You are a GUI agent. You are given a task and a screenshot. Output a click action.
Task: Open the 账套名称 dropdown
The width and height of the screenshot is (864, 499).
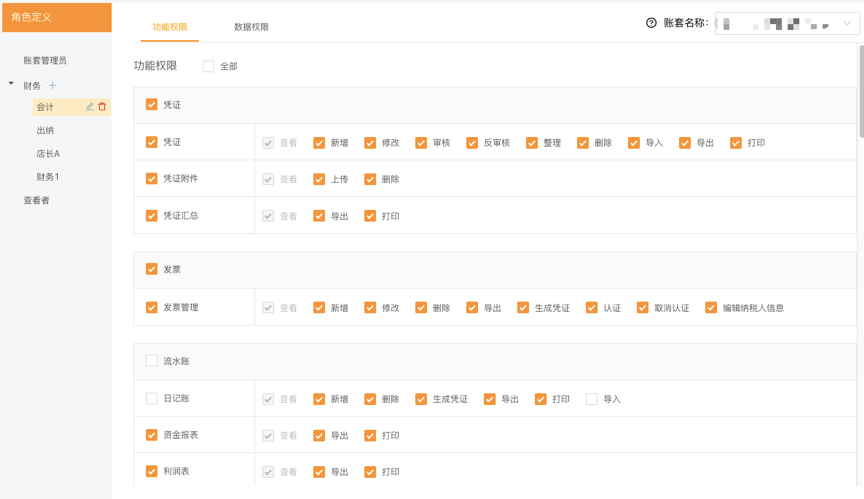click(x=786, y=23)
